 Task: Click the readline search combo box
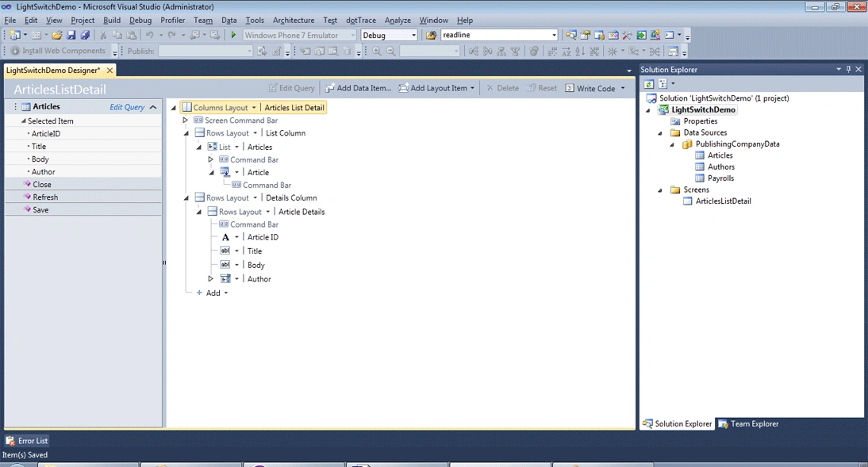click(x=499, y=35)
